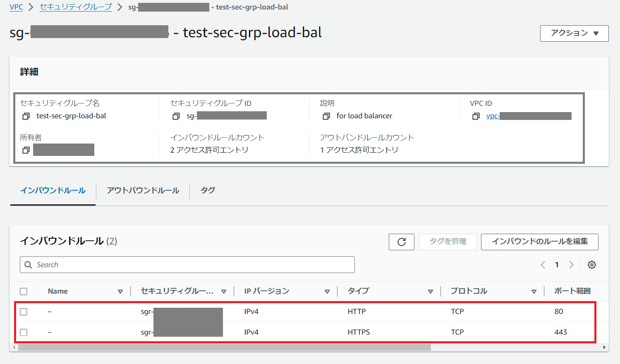Open the inbound rules table settings gear
The width and height of the screenshot is (620, 364).
592,265
